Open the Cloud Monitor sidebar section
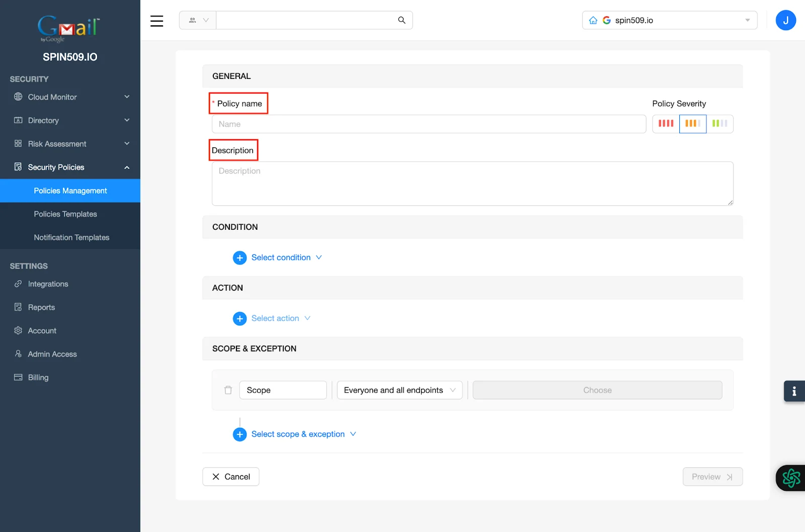The height and width of the screenshot is (532, 805). (x=19, y=97)
